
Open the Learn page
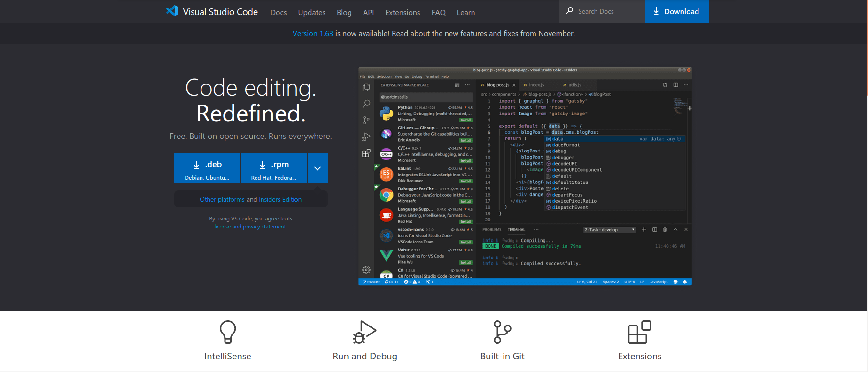[465, 13]
